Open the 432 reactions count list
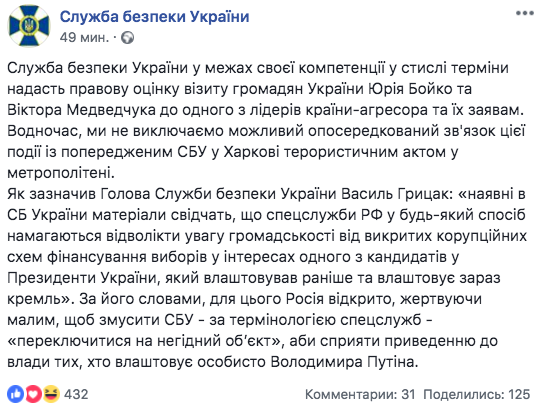This screenshot has height=409, width=540. pyautogui.click(x=76, y=394)
